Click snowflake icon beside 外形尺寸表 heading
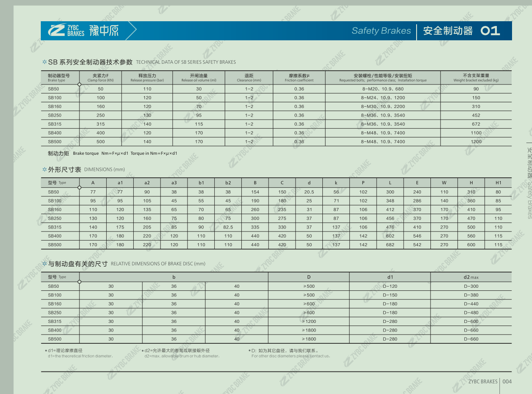Image resolution: width=532 pixels, height=394 pixels. (x=44, y=169)
